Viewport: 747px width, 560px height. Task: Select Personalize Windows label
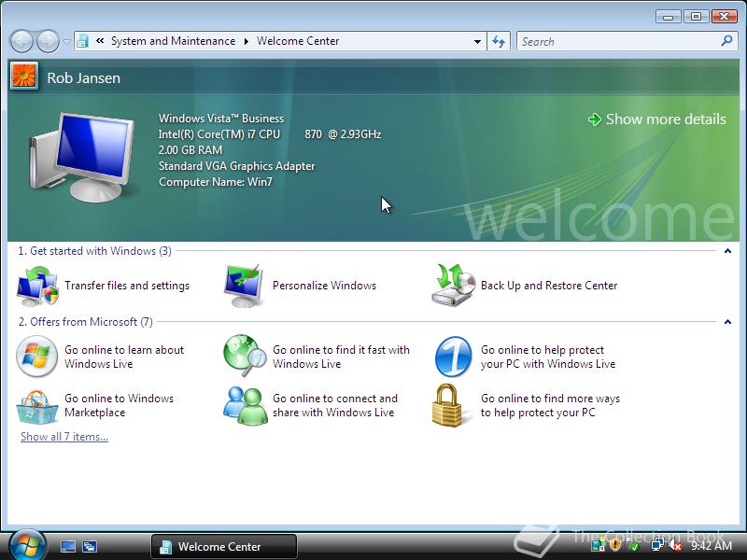(x=324, y=286)
